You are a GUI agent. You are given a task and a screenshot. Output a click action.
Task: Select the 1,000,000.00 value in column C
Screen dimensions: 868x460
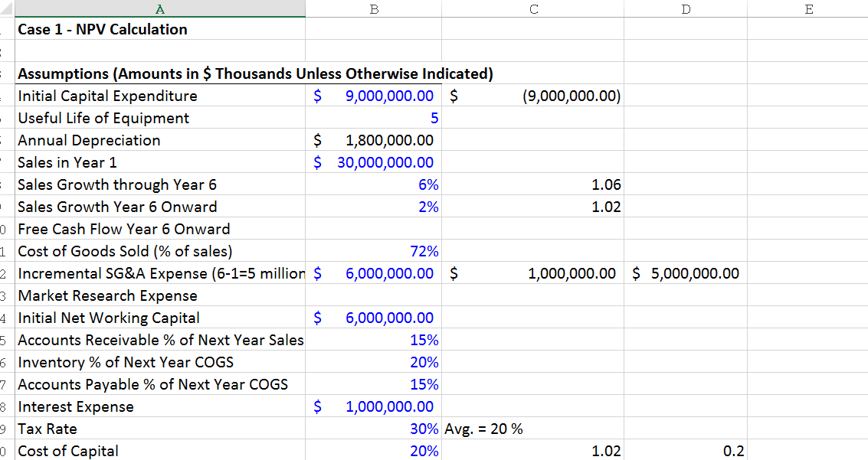(x=533, y=273)
